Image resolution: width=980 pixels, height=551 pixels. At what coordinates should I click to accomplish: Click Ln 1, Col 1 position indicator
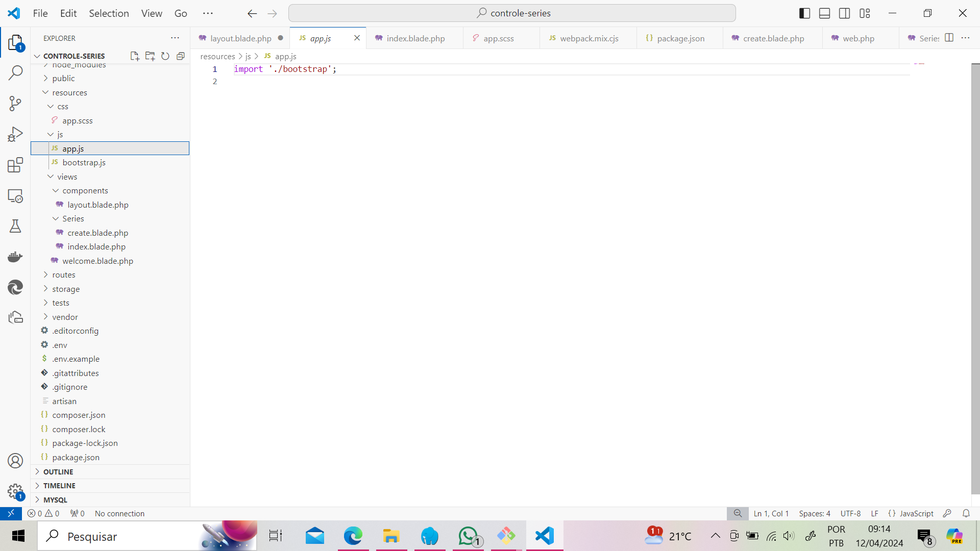point(771,514)
